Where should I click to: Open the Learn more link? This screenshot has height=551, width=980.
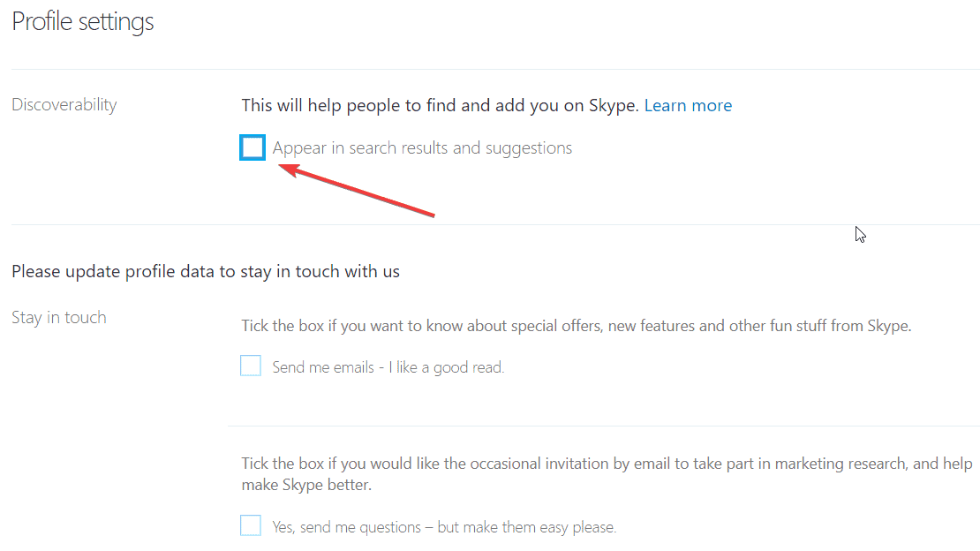tap(688, 105)
